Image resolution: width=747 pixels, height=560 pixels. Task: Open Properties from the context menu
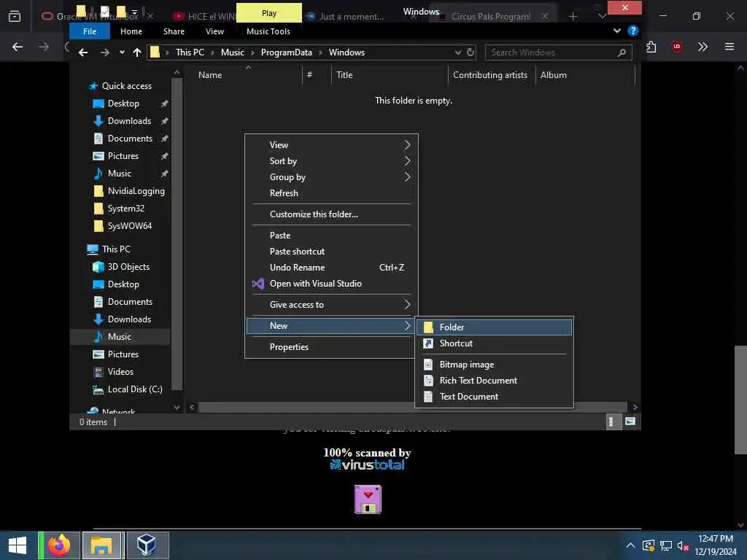[331, 346]
